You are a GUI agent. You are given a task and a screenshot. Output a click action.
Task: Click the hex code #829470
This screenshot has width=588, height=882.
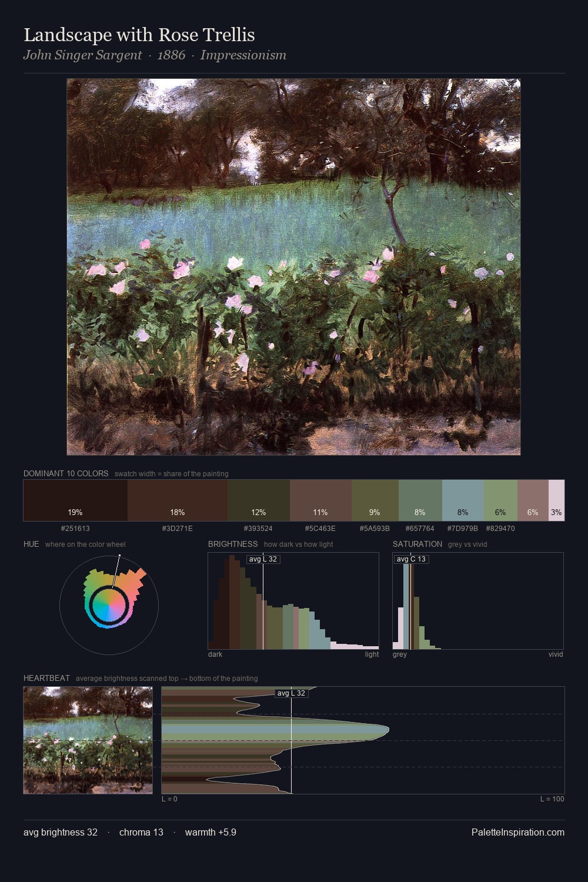tap(500, 529)
